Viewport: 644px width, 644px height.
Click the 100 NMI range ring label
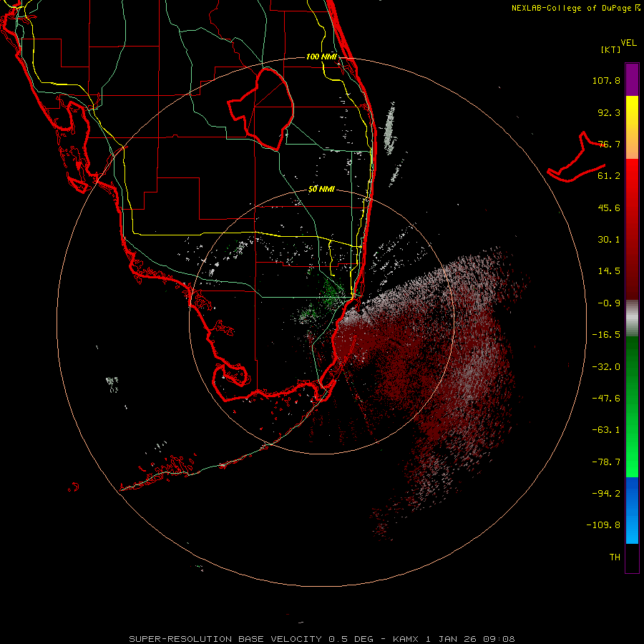point(321,57)
